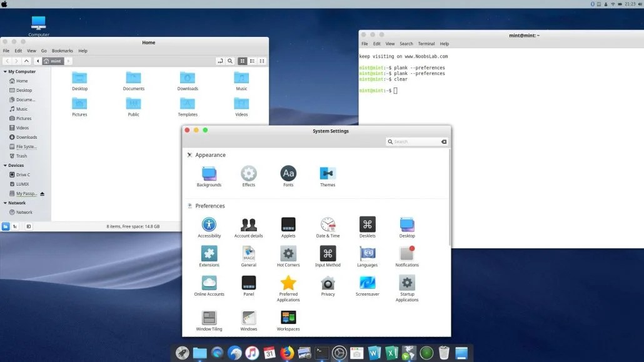Open the Bookmarks menu in file manager
The height and width of the screenshot is (362, 644).
pos(62,51)
